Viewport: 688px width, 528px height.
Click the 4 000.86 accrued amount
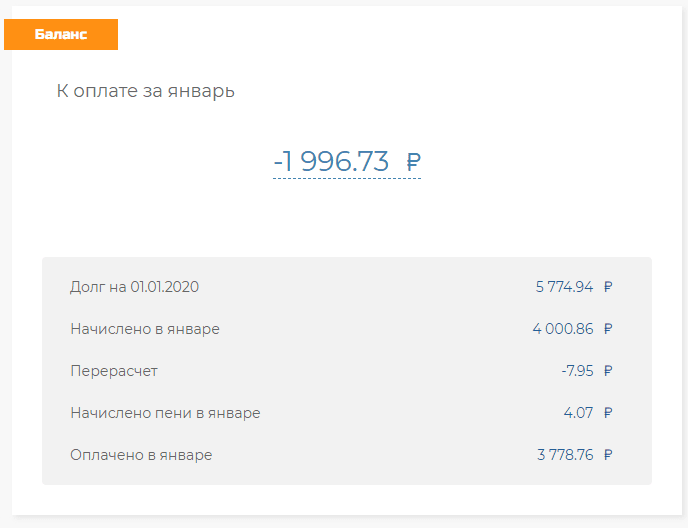coord(563,329)
